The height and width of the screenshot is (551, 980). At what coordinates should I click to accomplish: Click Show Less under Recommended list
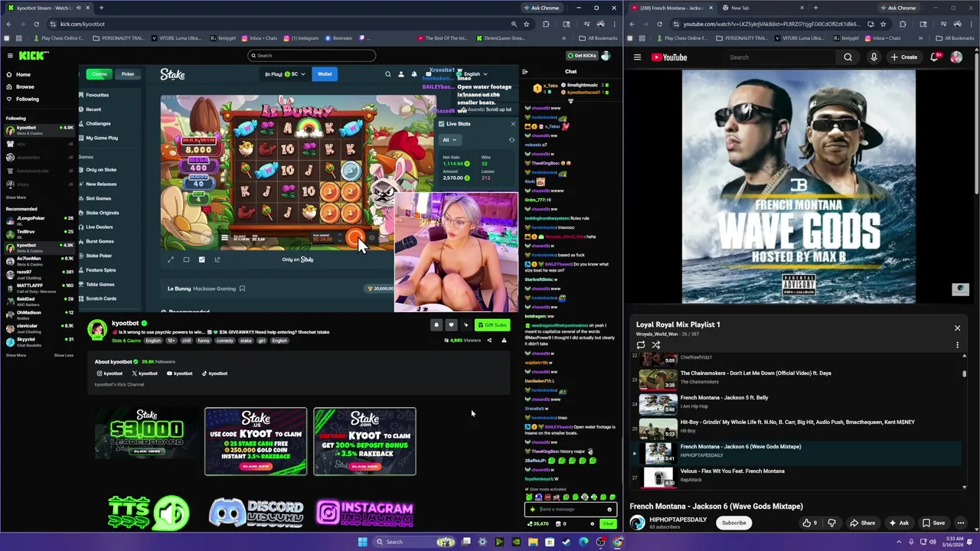64,355
